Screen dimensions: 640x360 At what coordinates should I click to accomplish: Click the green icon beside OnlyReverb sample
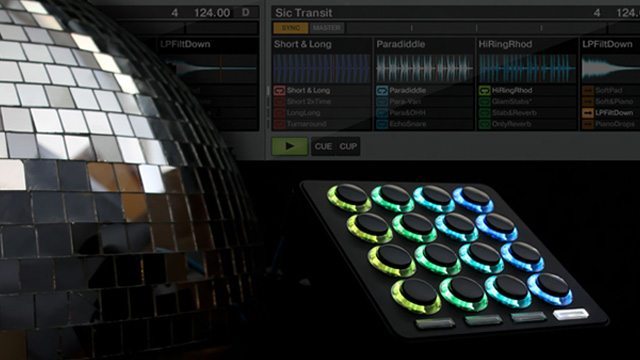[x=484, y=124]
